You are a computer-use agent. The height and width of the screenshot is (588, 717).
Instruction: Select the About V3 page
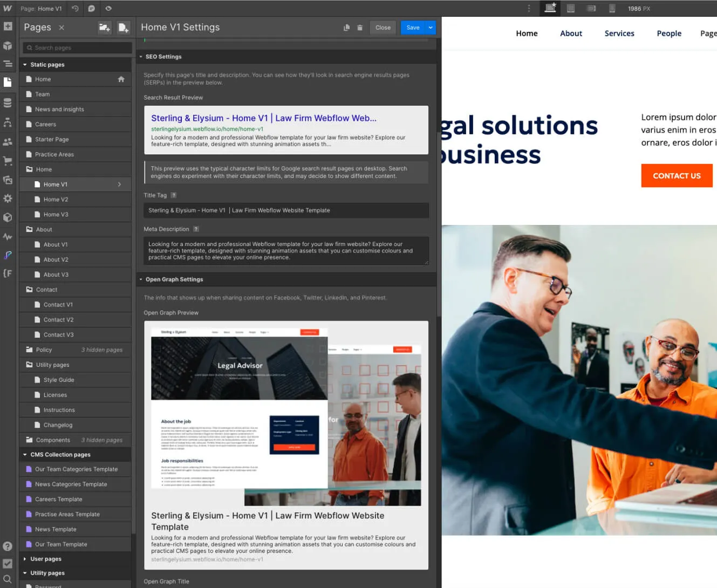coord(75,275)
